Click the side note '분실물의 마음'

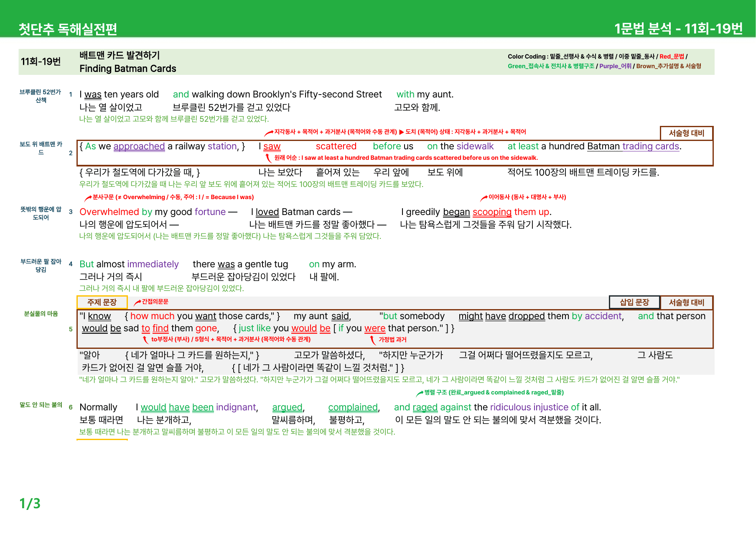[41, 314]
